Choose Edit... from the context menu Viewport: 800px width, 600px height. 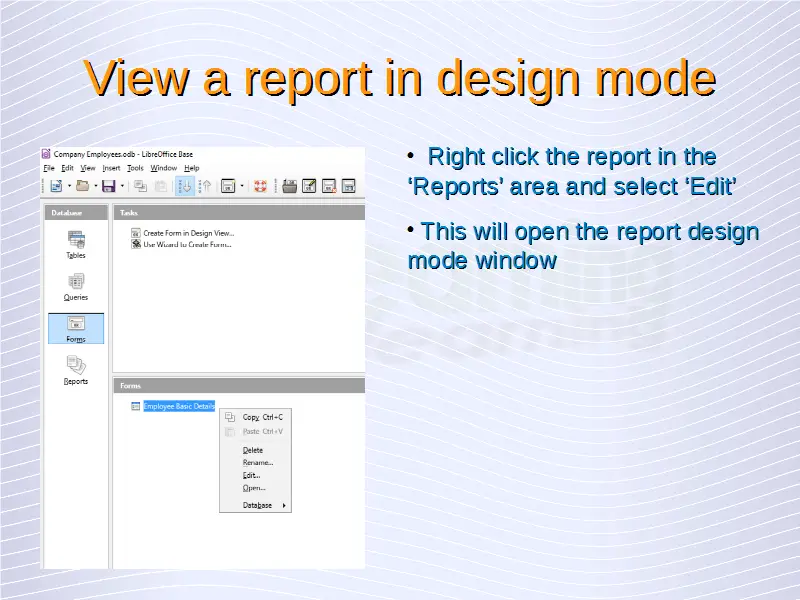point(252,475)
